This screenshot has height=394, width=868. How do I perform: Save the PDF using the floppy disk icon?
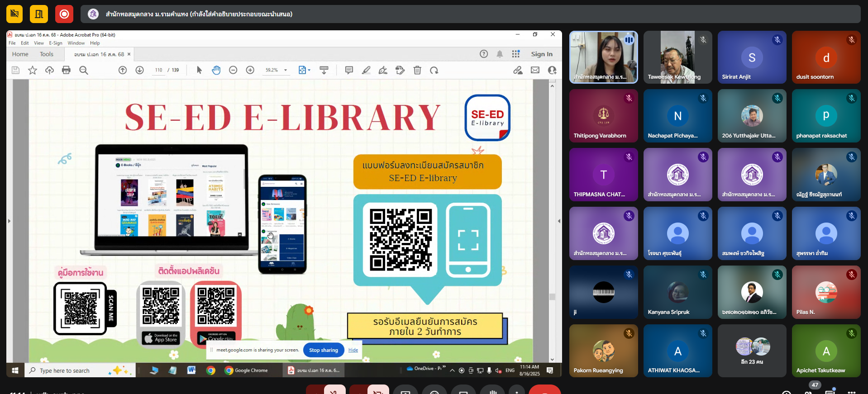click(15, 70)
